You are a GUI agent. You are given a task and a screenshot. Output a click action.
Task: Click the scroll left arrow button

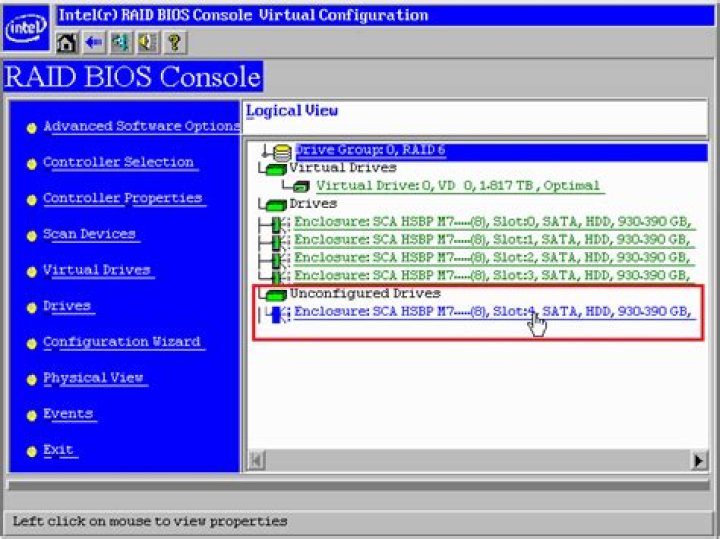(x=257, y=460)
